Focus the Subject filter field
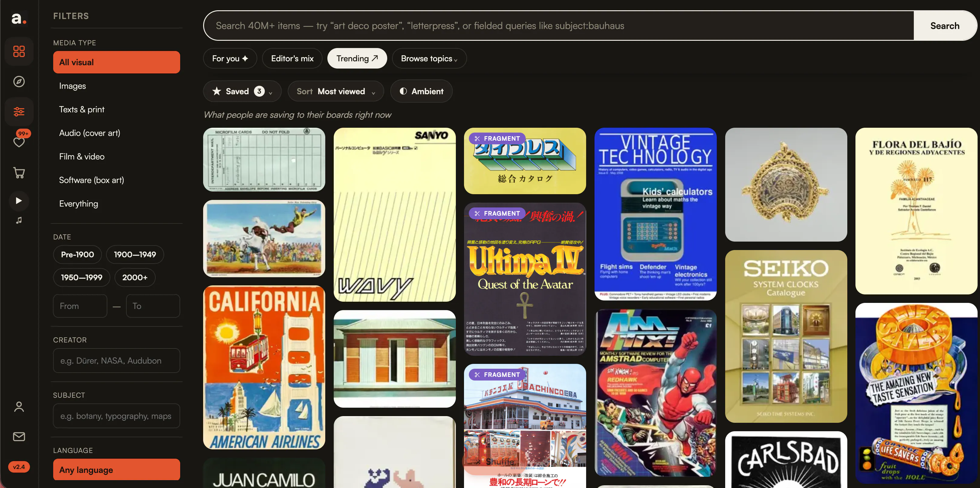The height and width of the screenshot is (488, 980). pos(116,416)
